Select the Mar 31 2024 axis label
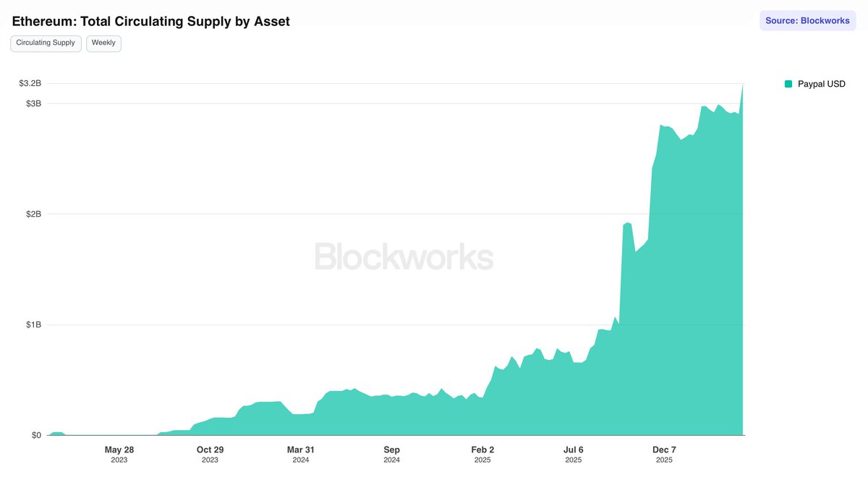This screenshot has height=477, width=868. coord(301,454)
